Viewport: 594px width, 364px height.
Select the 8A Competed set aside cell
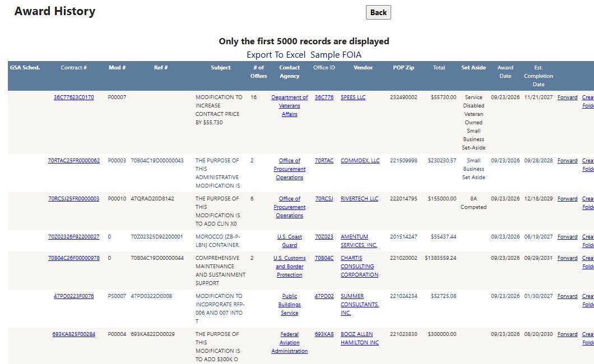point(474,203)
